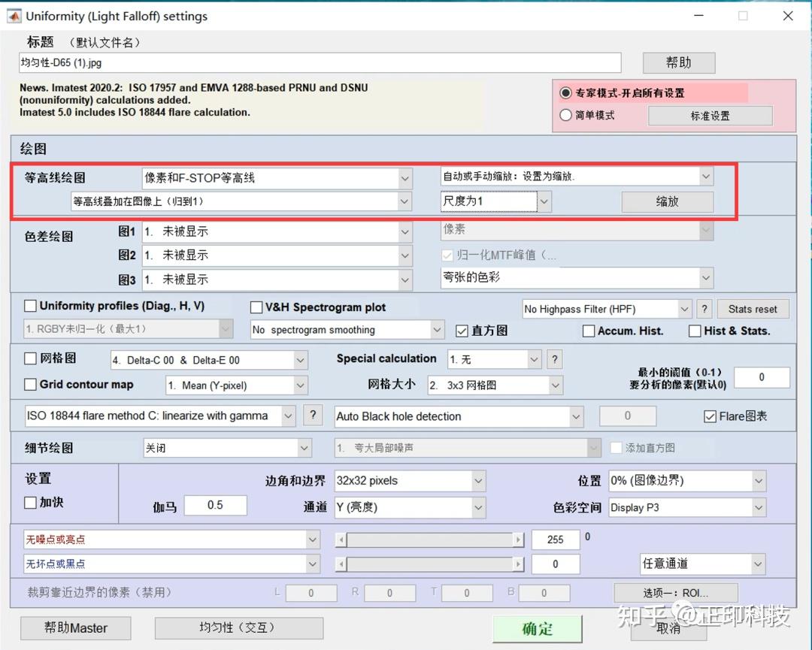This screenshot has width=812, height=650.
Task: Select the 专家模式-开启所有设置 radio button
Action: click(566, 92)
